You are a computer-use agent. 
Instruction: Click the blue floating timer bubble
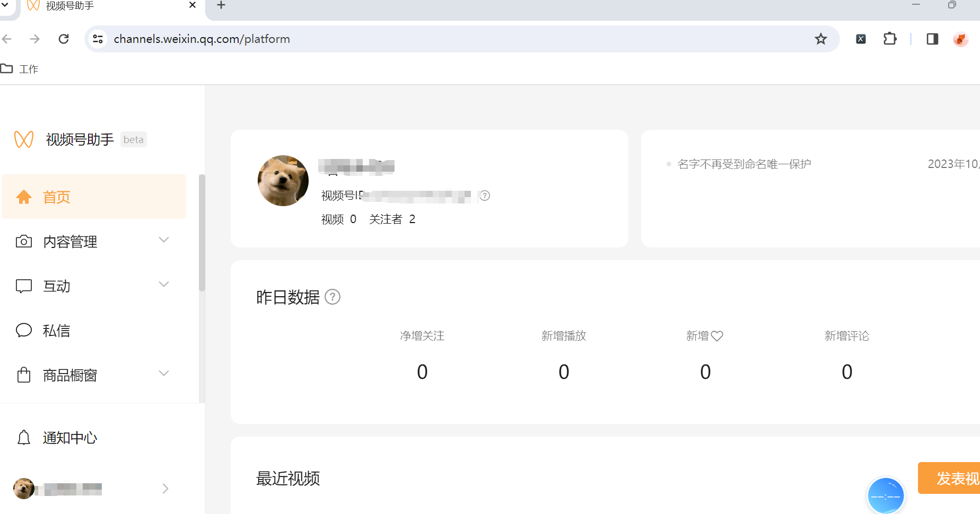(886, 496)
